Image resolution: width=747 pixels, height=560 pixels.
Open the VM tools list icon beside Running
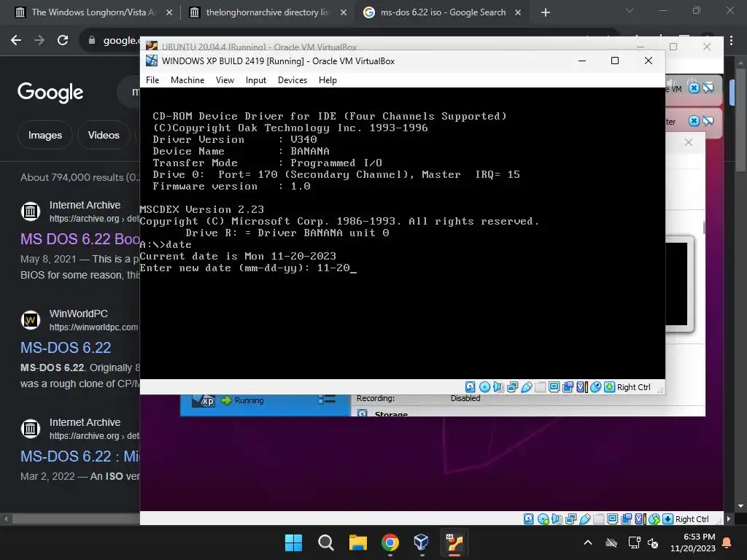(x=327, y=399)
